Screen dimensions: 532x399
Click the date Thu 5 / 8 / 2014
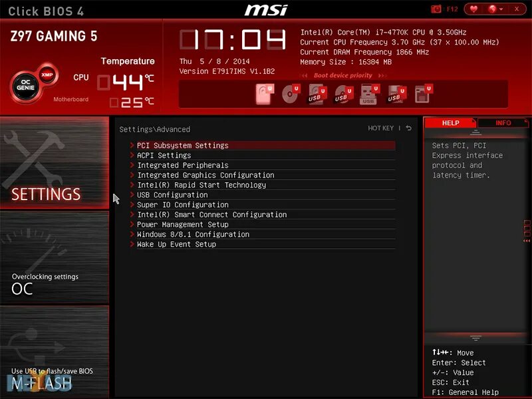[x=214, y=61]
